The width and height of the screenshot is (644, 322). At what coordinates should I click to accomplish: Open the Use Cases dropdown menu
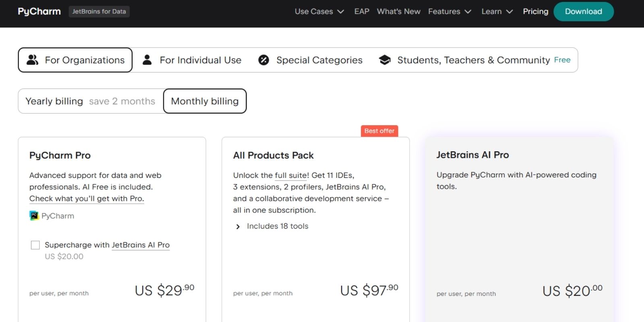319,11
